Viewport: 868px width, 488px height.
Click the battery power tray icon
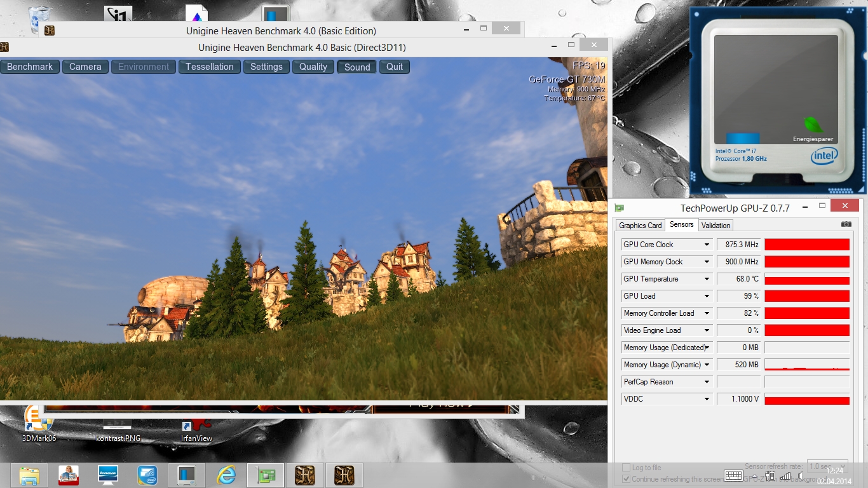(x=770, y=476)
